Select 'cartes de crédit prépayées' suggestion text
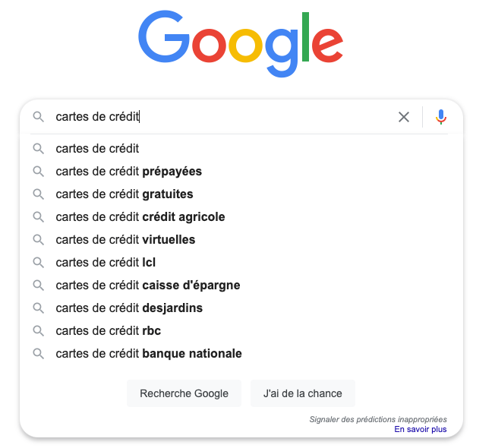Image resolution: width=495 pixels, height=448 pixels. (x=129, y=172)
